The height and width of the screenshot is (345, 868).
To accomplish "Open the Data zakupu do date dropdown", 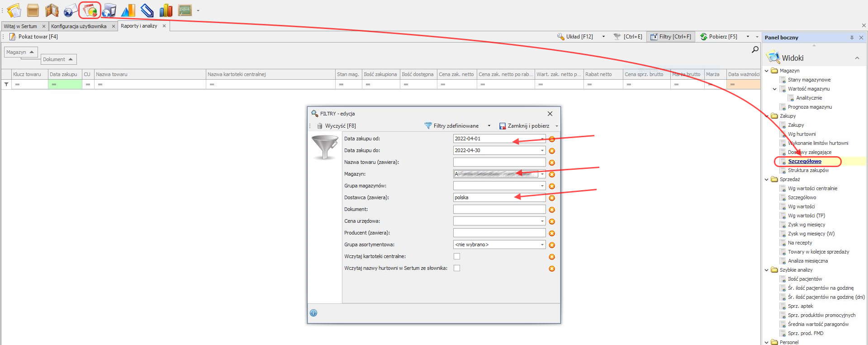I will click(542, 150).
